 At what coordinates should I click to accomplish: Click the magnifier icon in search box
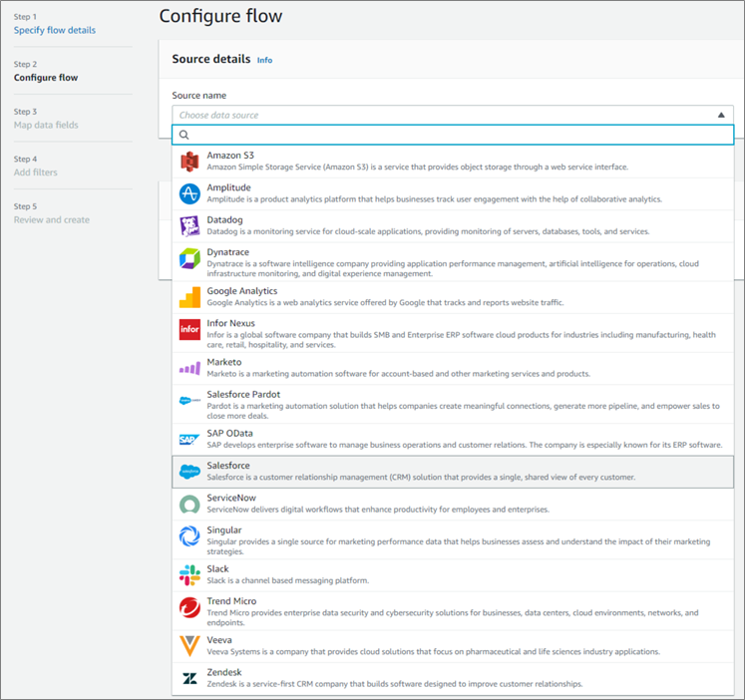pyautogui.click(x=184, y=135)
